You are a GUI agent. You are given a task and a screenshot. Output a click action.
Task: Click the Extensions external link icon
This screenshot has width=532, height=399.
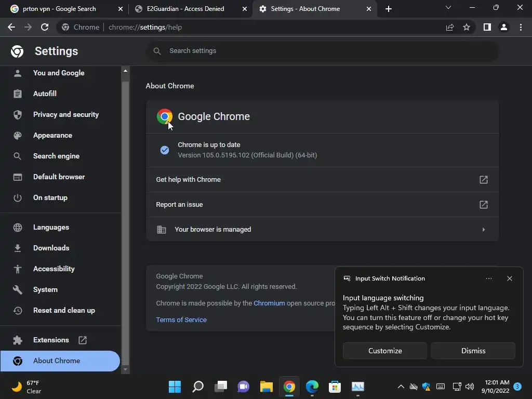point(83,340)
